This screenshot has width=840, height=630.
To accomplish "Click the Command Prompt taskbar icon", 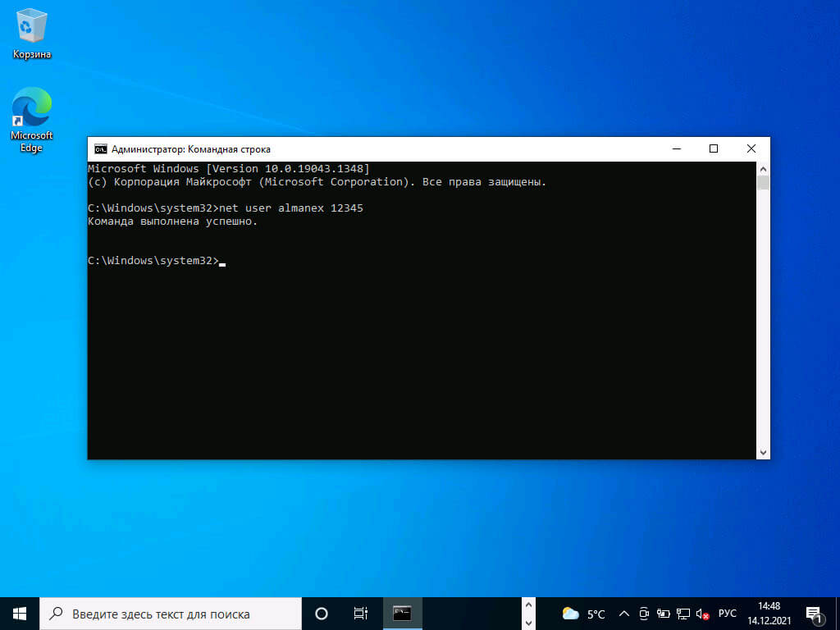I will click(x=402, y=614).
